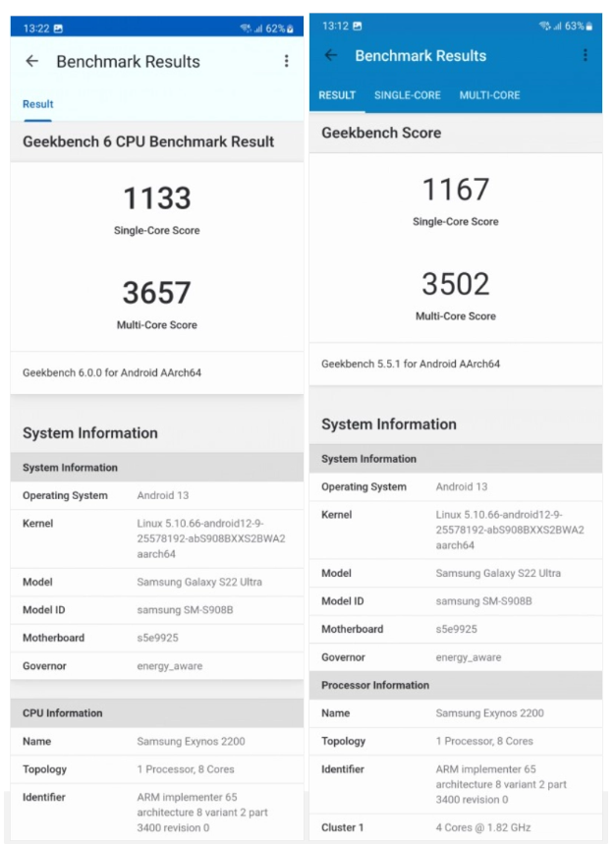Tap the back arrow on left screenshot
Screen dimensions: 616x847
(x=32, y=61)
